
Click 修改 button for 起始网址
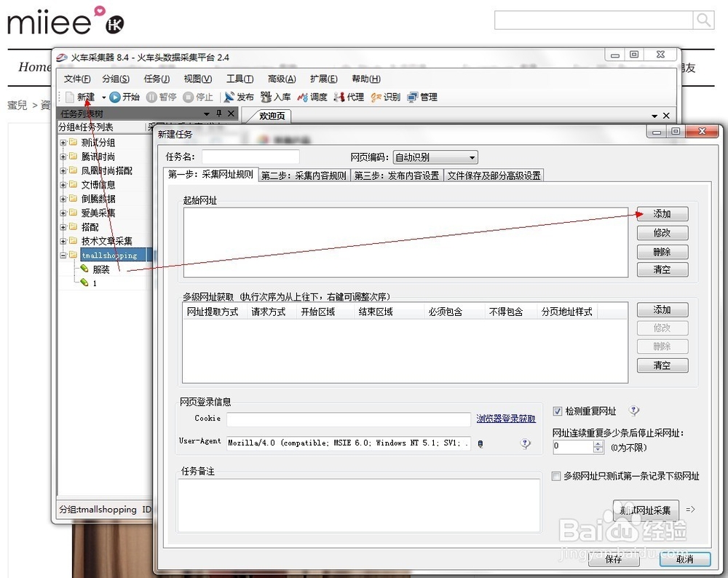[x=662, y=233]
